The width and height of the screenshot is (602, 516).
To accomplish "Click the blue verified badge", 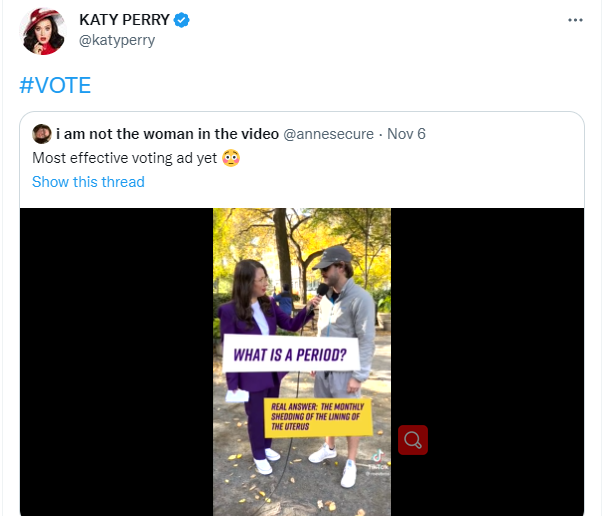I will click(181, 20).
